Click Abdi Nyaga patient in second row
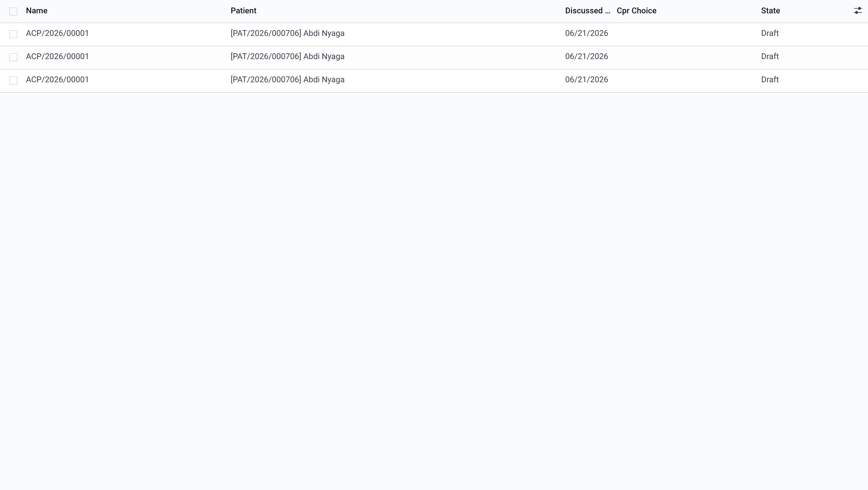The width and height of the screenshot is (868, 490). 287,56
